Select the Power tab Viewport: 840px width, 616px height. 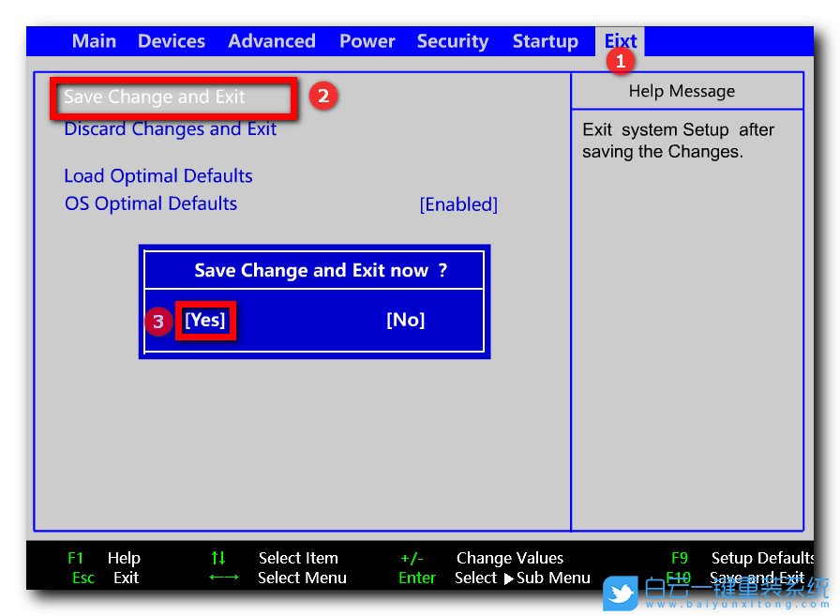367,41
